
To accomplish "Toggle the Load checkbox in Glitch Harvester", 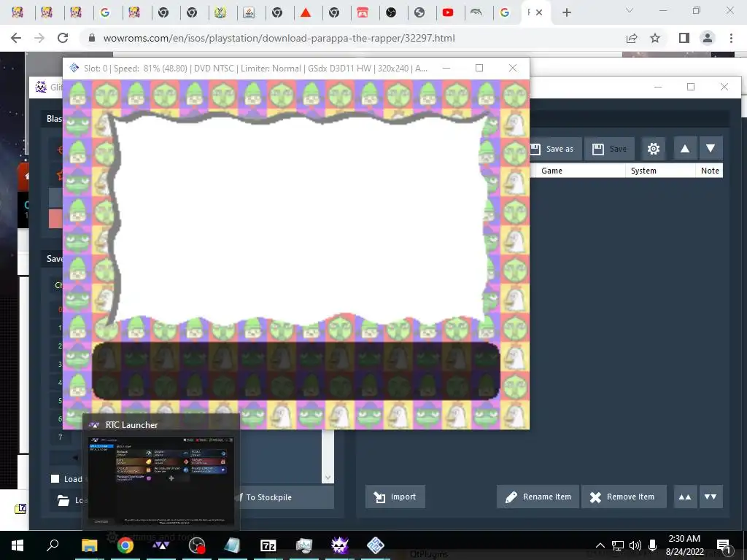I will tap(55, 478).
